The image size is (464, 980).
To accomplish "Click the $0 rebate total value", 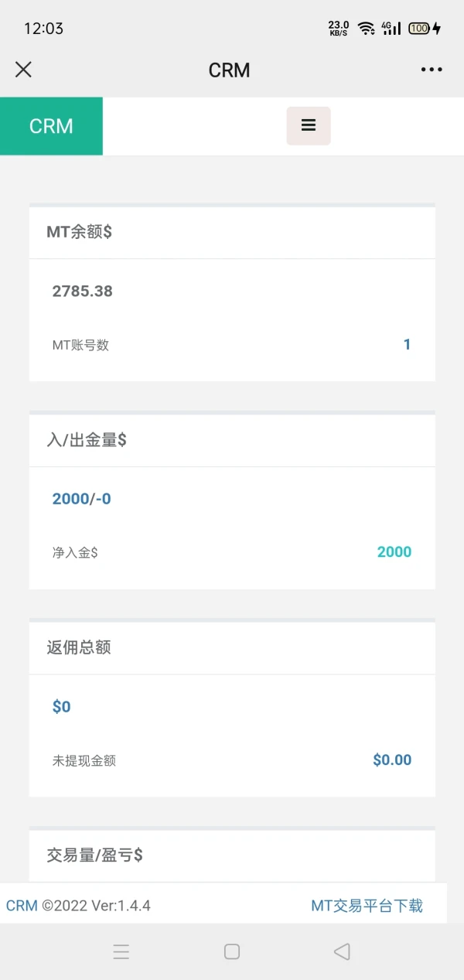I will point(62,706).
